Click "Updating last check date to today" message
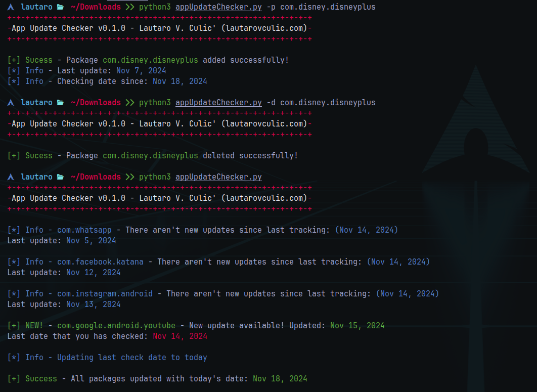537x392 pixels. click(x=132, y=358)
